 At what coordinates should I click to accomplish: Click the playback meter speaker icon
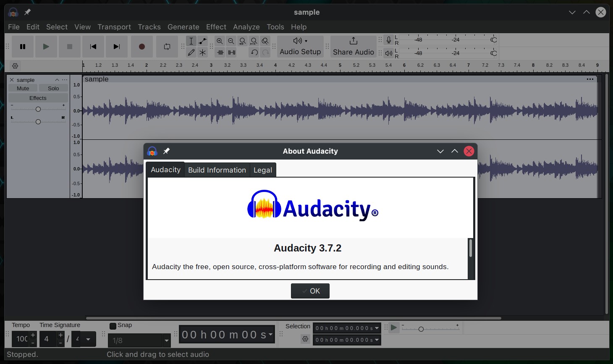[x=389, y=53]
